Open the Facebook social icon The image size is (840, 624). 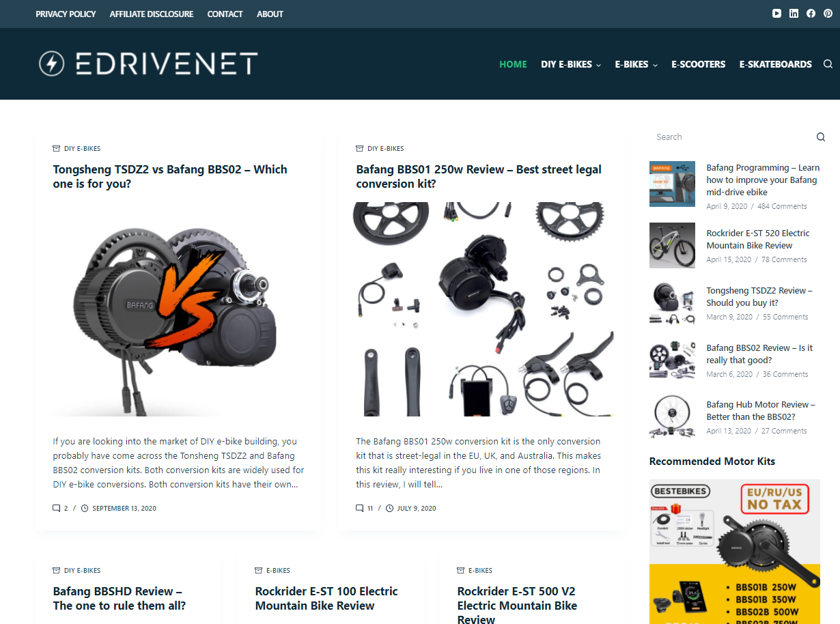[x=811, y=14]
